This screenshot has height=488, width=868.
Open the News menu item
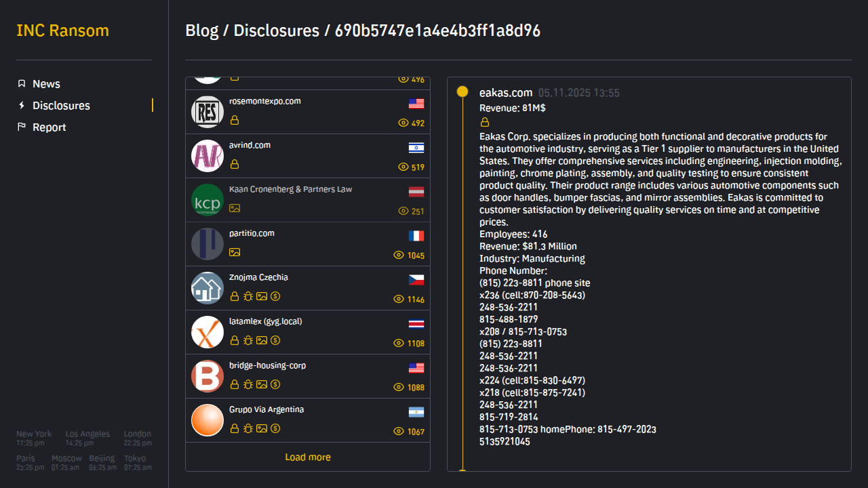46,84
